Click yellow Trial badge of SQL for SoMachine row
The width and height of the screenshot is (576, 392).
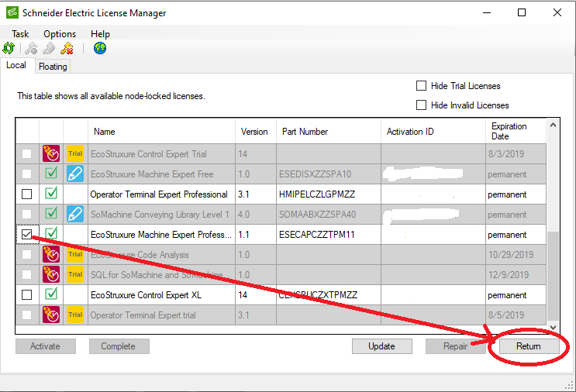(75, 274)
